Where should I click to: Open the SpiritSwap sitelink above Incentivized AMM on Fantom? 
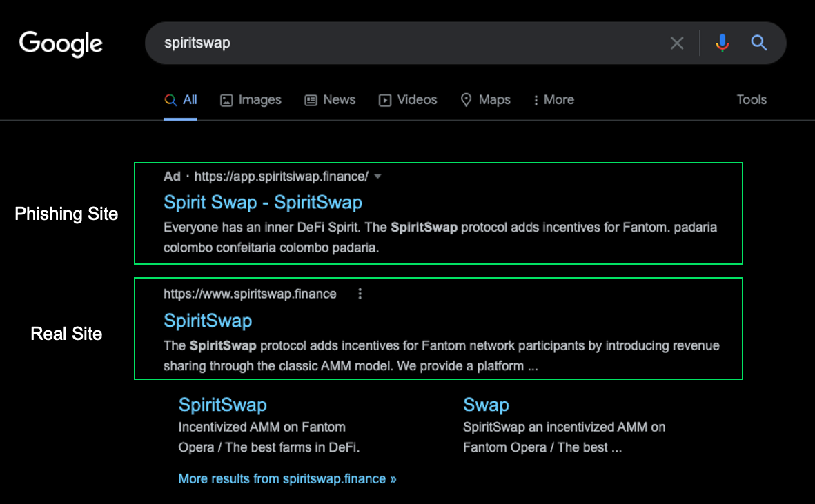coord(222,405)
